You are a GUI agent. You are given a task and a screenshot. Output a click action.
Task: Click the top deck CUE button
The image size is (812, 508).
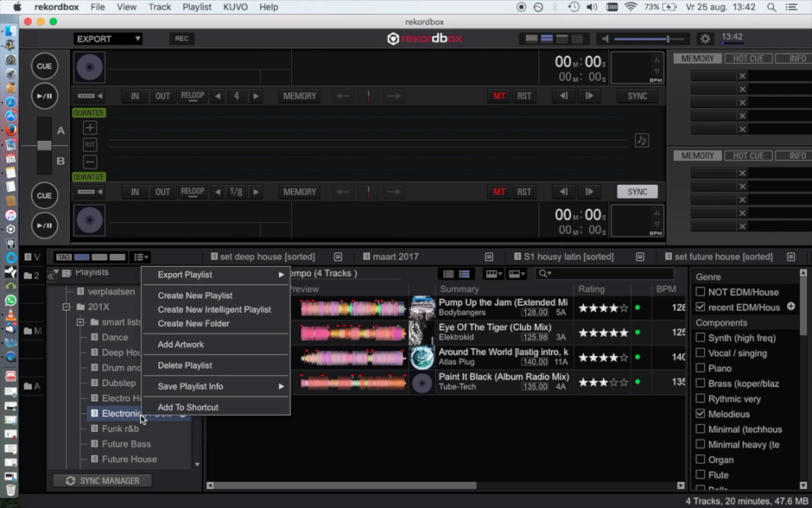coord(45,66)
